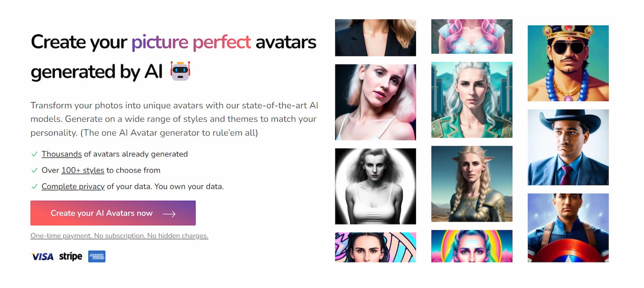Select the cowboy hat blue suit avatar
The height and width of the screenshot is (288, 644).
[568, 147]
